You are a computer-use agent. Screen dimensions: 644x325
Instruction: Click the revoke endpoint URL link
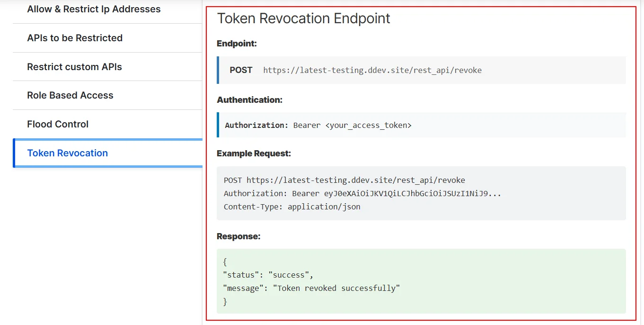click(372, 70)
